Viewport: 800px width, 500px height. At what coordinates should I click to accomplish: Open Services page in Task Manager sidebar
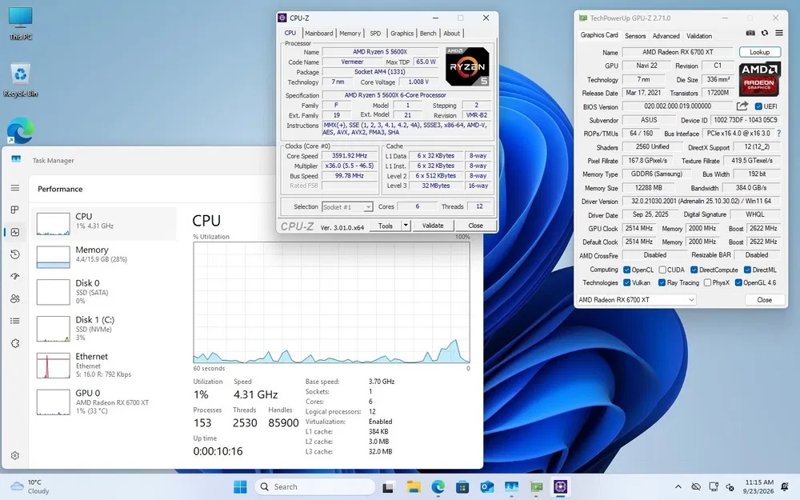click(x=15, y=343)
